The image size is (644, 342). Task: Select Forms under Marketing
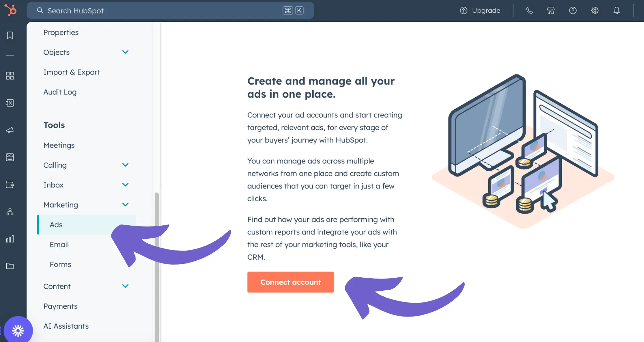coord(60,264)
